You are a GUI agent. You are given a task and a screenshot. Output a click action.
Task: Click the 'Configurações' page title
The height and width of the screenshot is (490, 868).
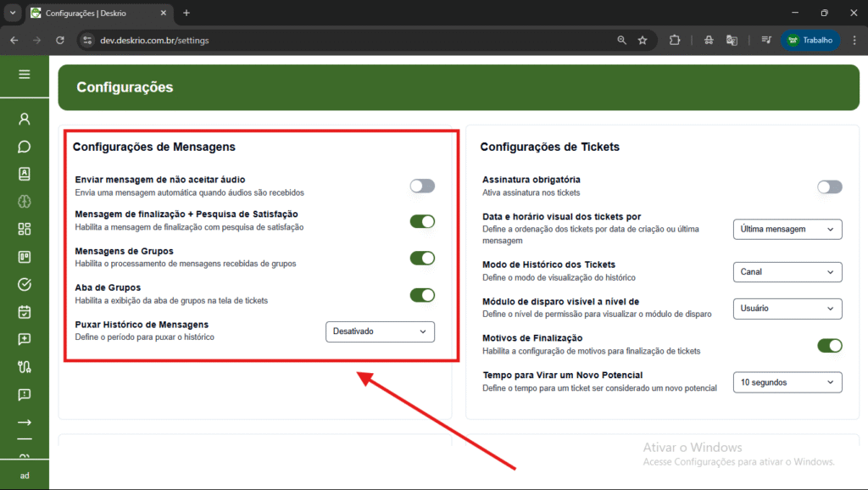point(125,87)
